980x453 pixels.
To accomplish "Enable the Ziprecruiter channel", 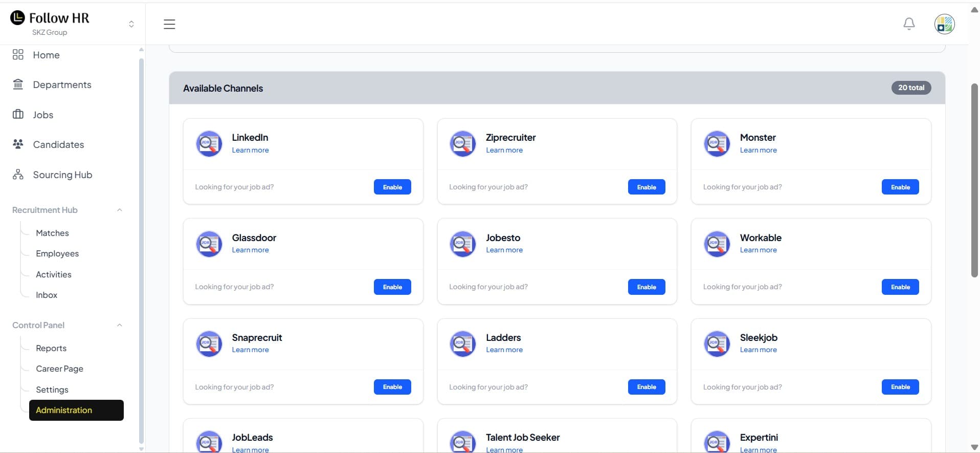I will coord(647,187).
